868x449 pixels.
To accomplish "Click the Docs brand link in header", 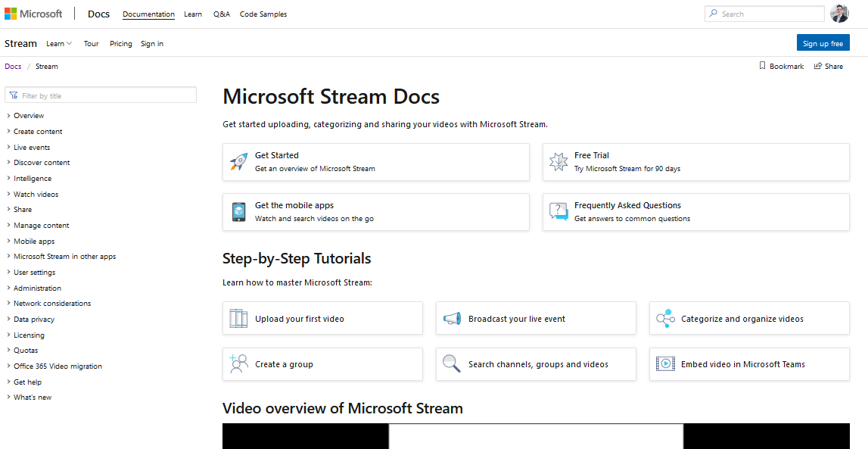I will pos(98,14).
